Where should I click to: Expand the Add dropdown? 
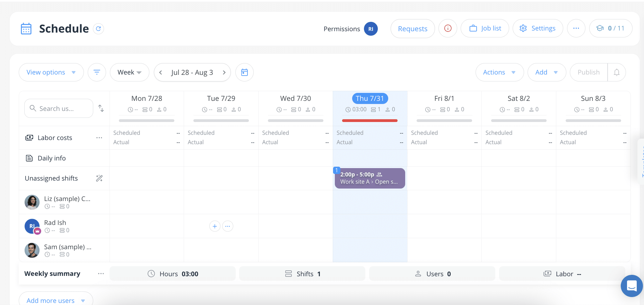tap(547, 72)
